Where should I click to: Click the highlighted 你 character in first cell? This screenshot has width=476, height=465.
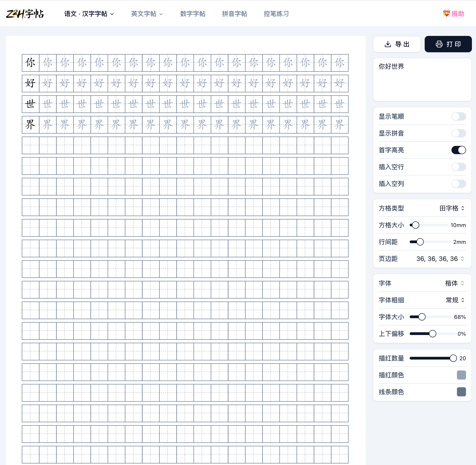30,63
